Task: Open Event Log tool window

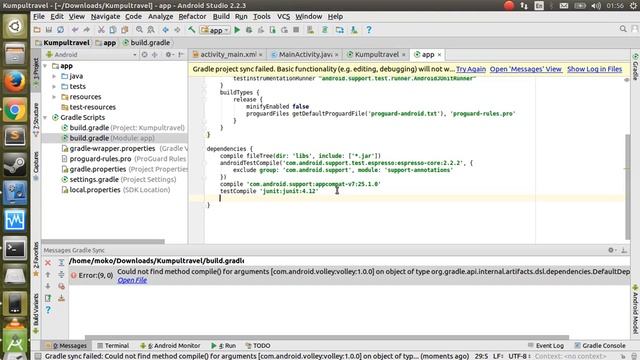Action: (546, 346)
